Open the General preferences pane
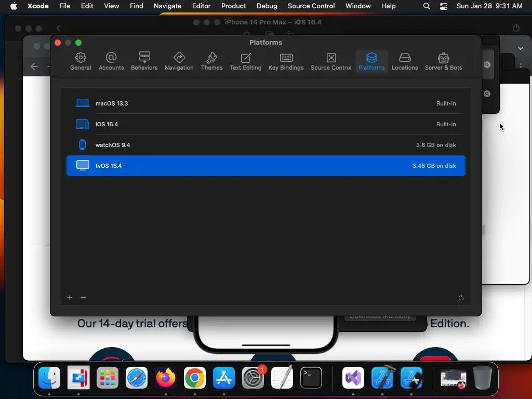Image resolution: width=532 pixels, height=399 pixels. (x=81, y=61)
